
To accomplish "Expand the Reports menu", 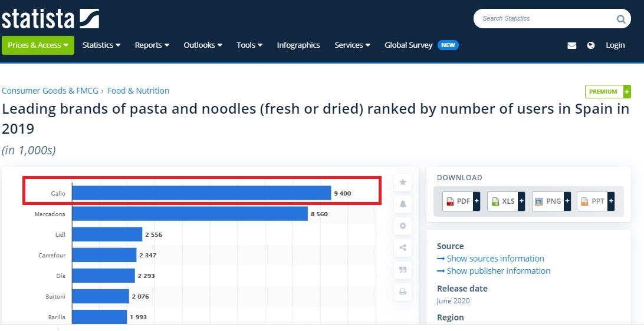I will tap(152, 45).
